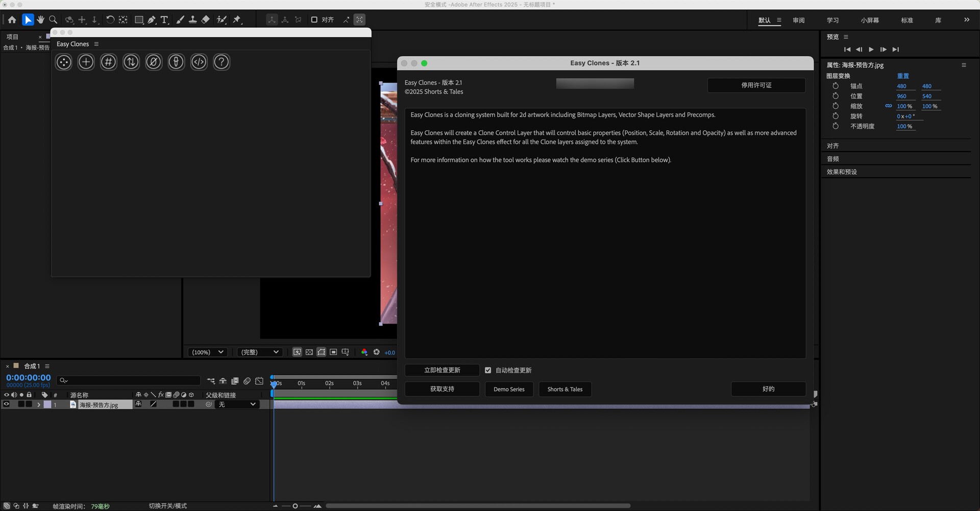980x511 pixels.
Task: Open composition mini-flowchart icon in timeline
Action: pos(211,381)
